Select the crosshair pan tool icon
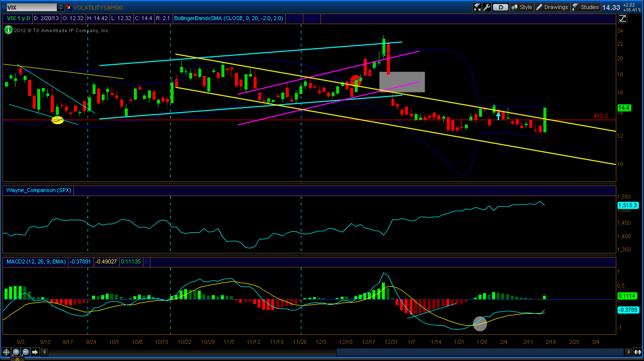The image size is (644, 361). [7, 352]
